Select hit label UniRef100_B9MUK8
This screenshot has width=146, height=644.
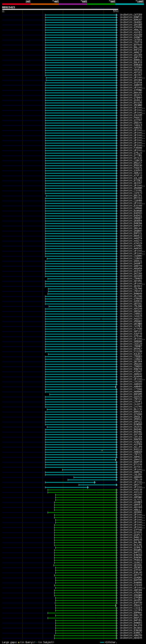click(131, 65)
